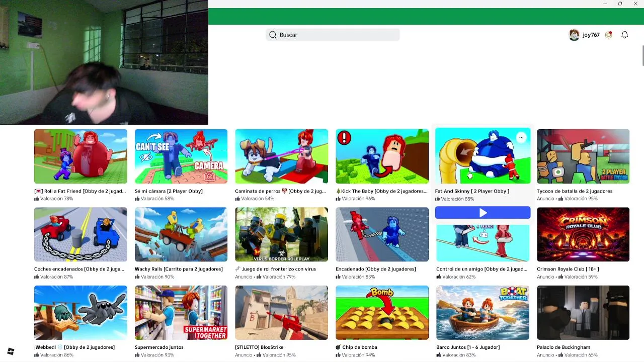Open ¡Webbed! game thumbnail
This screenshot has height=362, width=644.
click(x=80, y=313)
